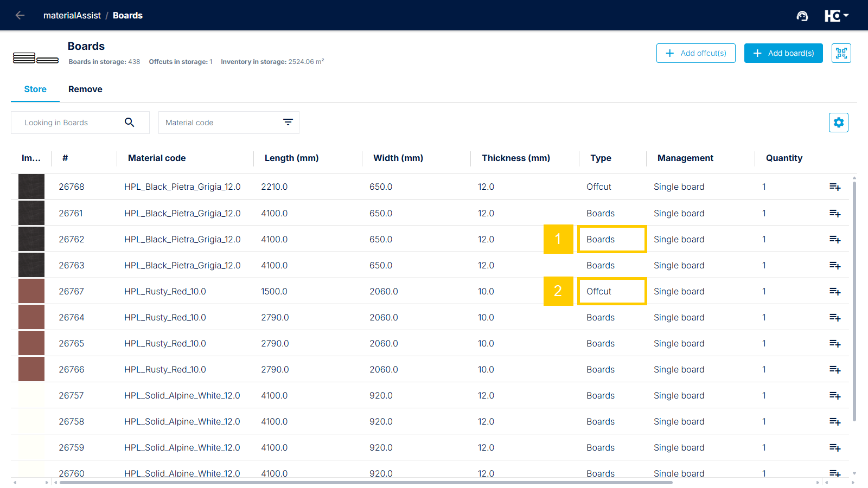The width and height of the screenshot is (868, 488).
Task: Open the HC user account dropdown
Action: (837, 16)
